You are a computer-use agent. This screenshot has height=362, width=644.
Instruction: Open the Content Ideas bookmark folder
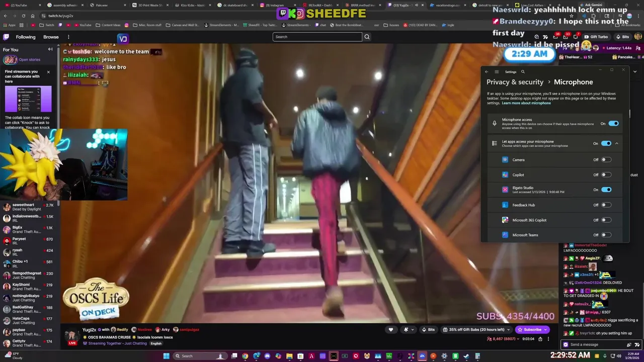(x=108, y=25)
